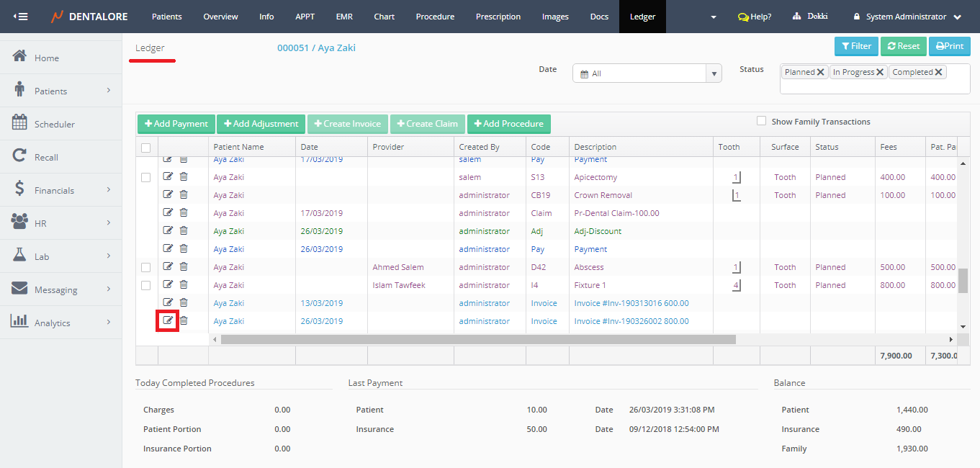Open Recall from the sidebar
This screenshot has width=980, height=468.
point(46,157)
